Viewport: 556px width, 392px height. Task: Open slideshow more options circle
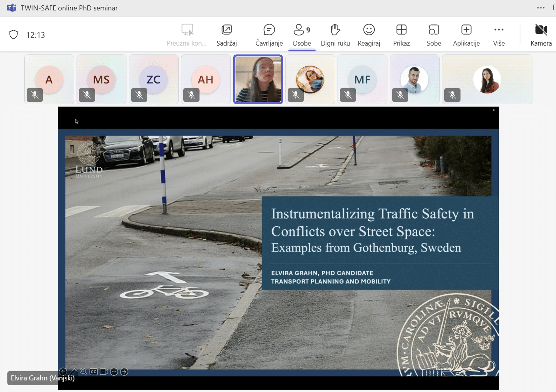114,372
